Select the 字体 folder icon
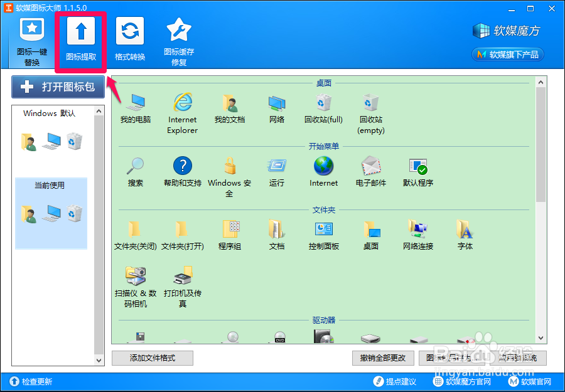This screenshot has width=565, height=392. (465, 231)
